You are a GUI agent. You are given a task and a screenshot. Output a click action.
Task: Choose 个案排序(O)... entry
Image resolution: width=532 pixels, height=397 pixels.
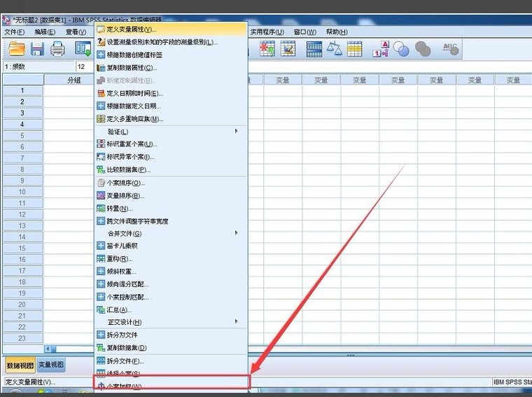(171, 183)
